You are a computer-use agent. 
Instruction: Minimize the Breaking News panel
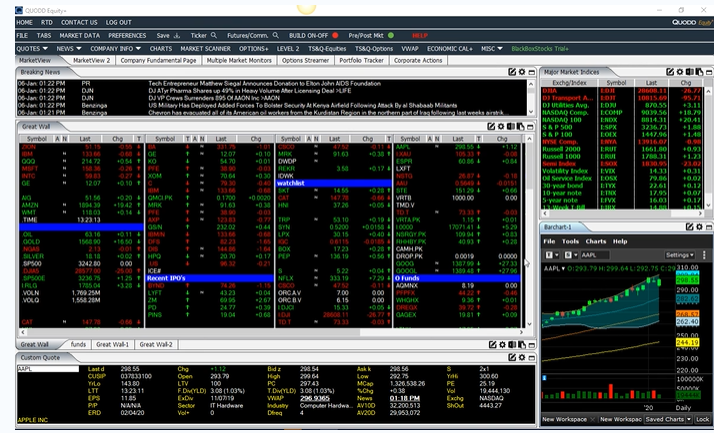click(531, 72)
